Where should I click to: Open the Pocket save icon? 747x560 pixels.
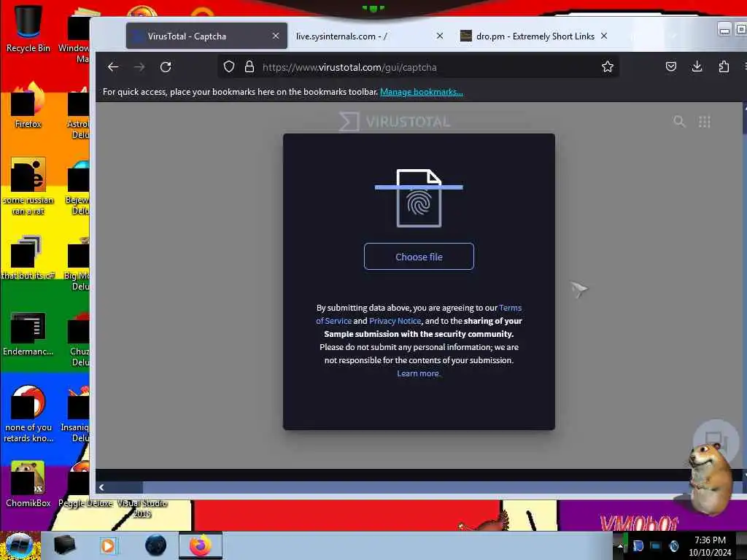671,66
